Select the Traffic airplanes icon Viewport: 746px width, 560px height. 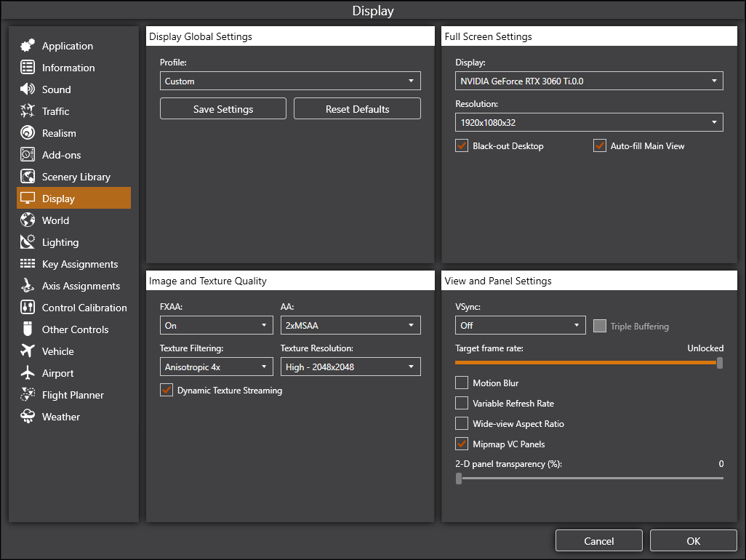28,111
